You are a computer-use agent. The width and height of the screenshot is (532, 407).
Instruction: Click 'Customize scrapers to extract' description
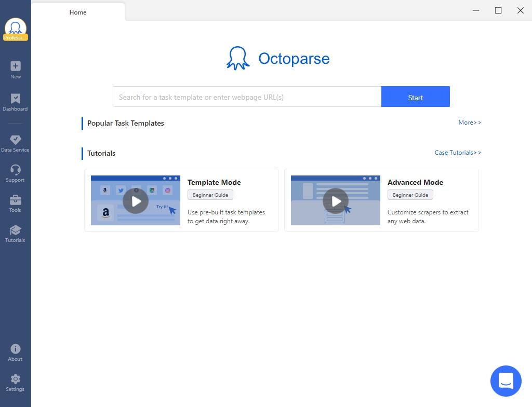[x=428, y=216]
